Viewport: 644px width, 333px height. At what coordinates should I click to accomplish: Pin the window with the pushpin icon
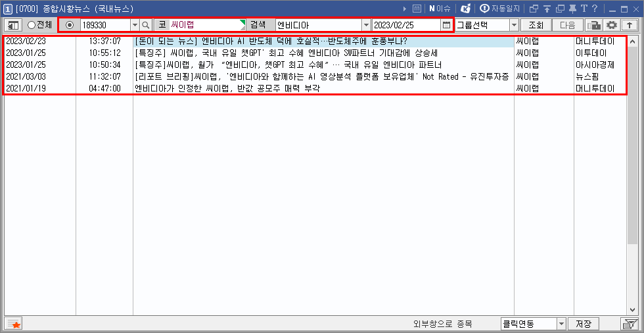(572, 9)
